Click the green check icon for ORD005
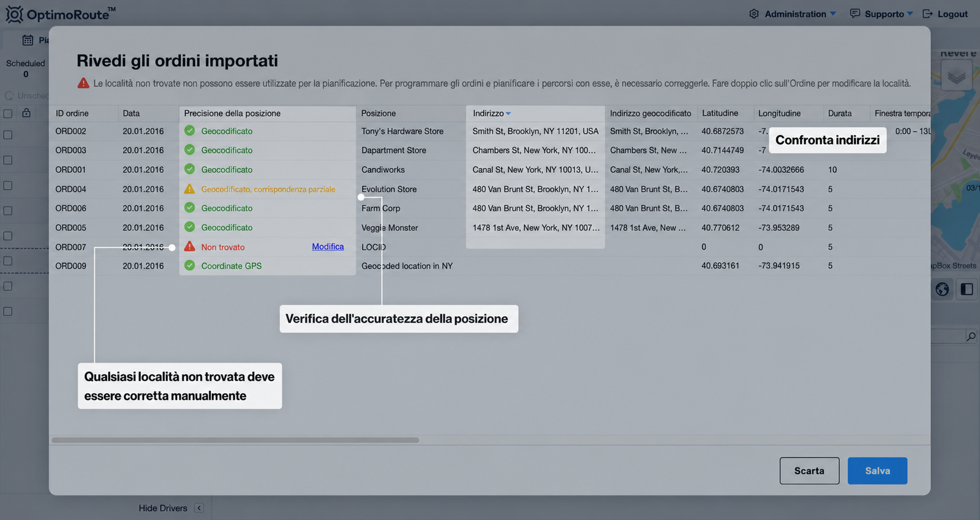Viewport: 980px width, 520px height. (x=190, y=227)
